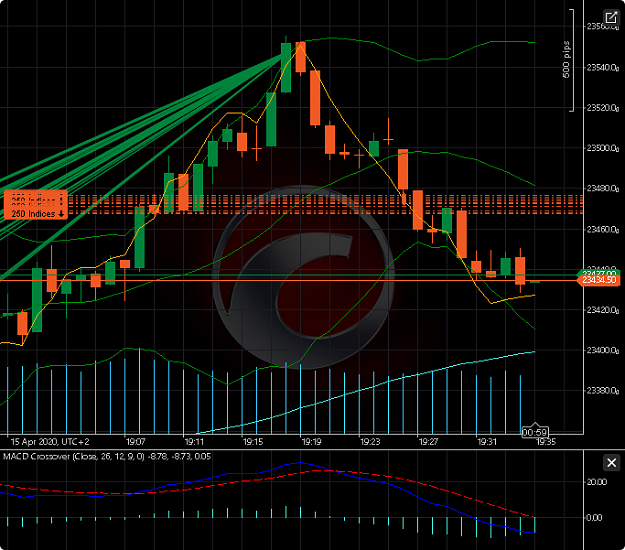The image size is (625, 550).
Task: Close the MACD Crossover indicator panel
Action: pyautogui.click(x=611, y=463)
